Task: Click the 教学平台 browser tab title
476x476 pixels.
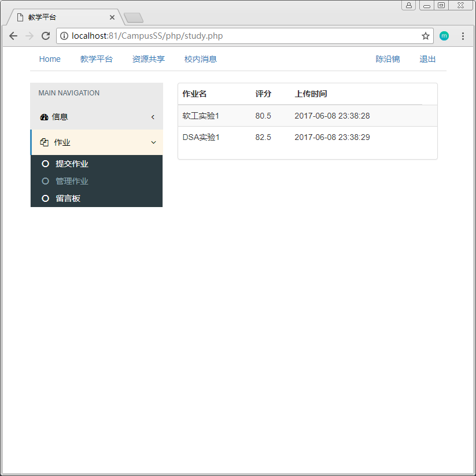Action: 42,17
